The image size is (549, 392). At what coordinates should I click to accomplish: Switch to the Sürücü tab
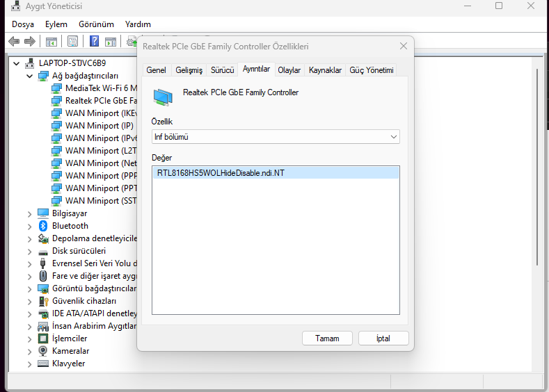click(223, 70)
